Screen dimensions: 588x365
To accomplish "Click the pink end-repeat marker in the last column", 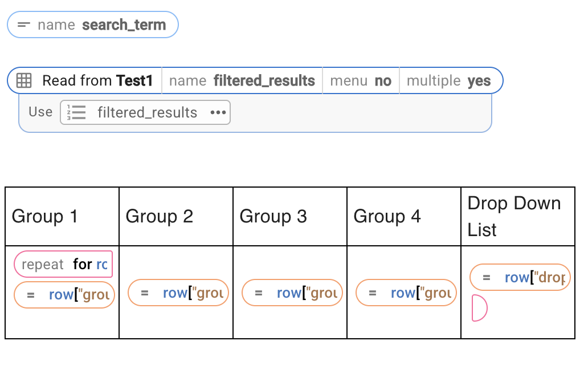I will click(479, 309).
